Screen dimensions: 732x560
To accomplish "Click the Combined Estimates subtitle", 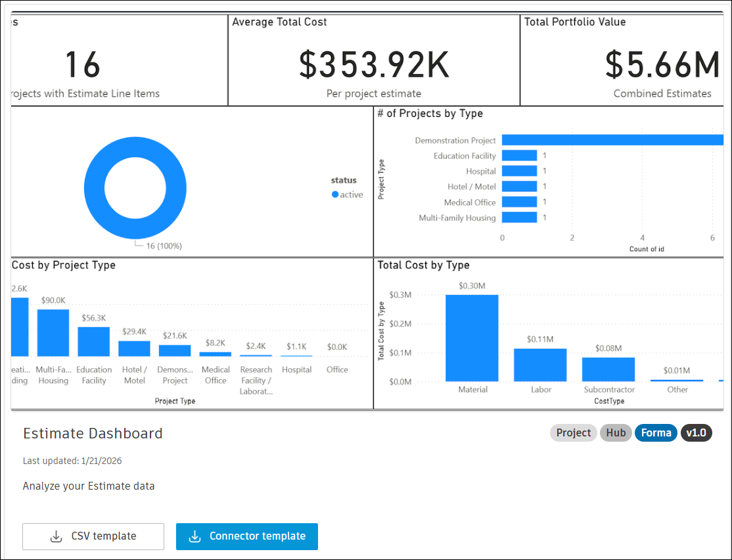I will (662, 93).
